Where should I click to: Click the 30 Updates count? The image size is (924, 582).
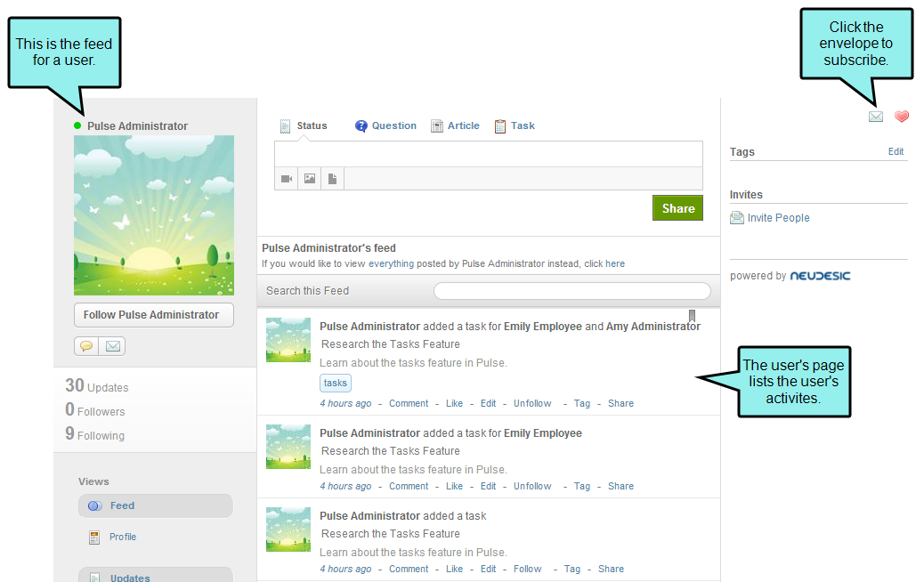[97, 386]
